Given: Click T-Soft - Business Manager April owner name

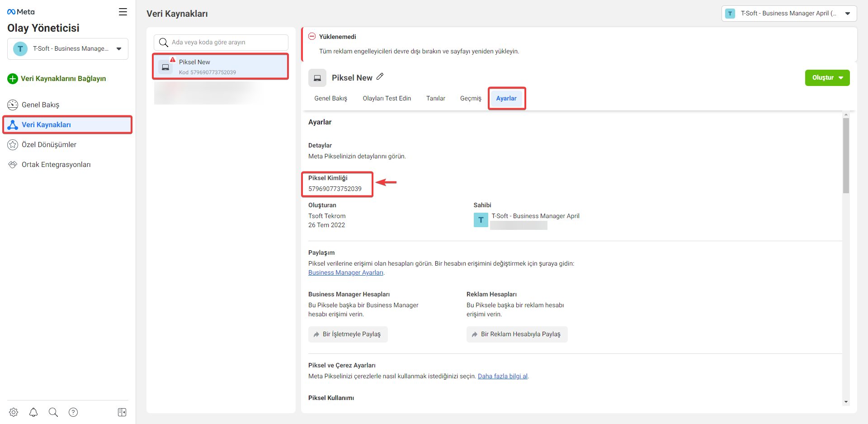Looking at the screenshot, I should pyautogui.click(x=536, y=216).
